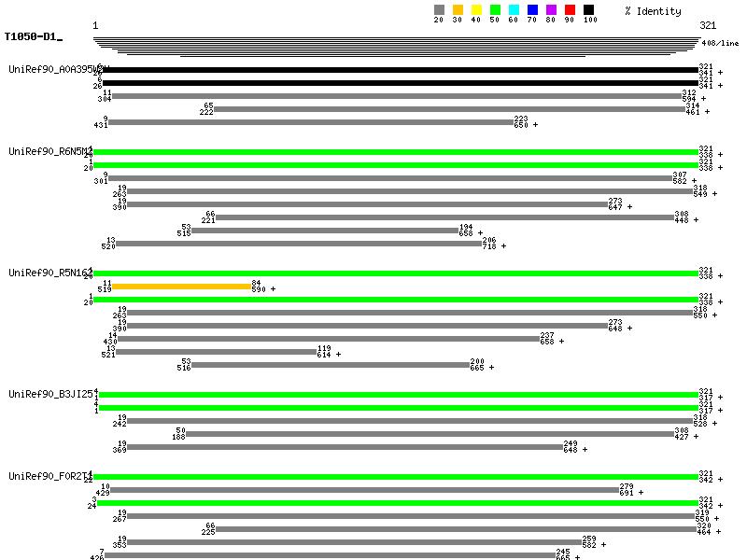Open the UniRef90_B3JI25 hit label
The image size is (747, 560).
(49, 395)
